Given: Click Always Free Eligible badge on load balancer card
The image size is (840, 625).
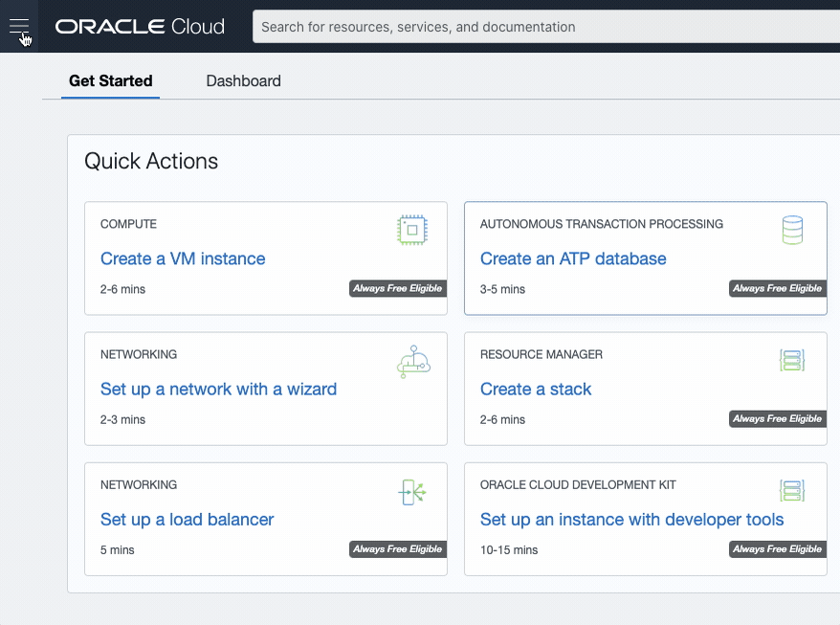Looking at the screenshot, I should click(397, 548).
